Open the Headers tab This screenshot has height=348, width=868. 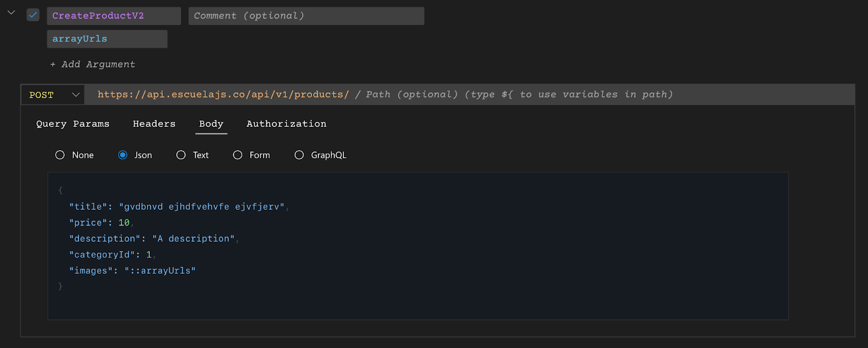click(154, 124)
